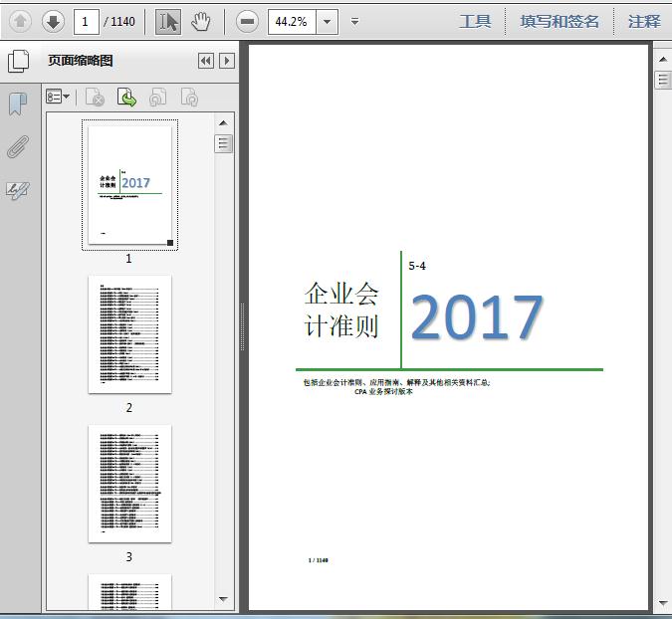Click the 1 / 1140 page footer
This screenshot has width=672, height=619.
click(x=318, y=560)
